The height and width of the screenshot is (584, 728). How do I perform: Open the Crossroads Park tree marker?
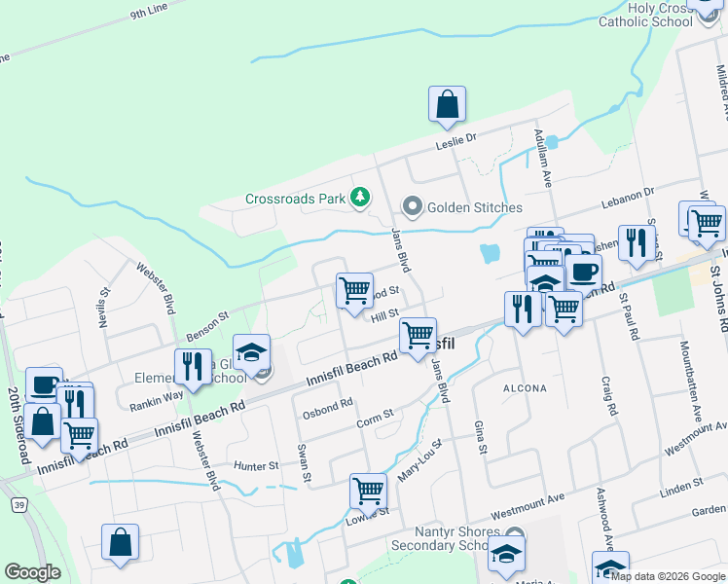pyautogui.click(x=360, y=198)
